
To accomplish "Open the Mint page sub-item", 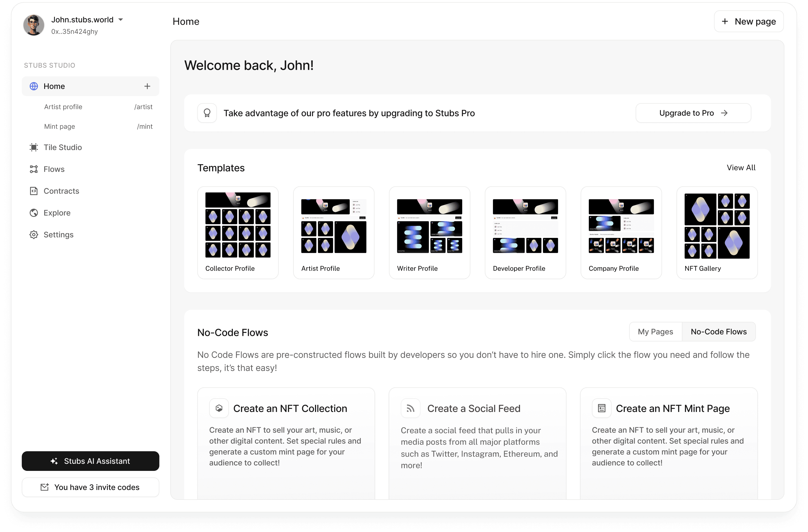I will [x=60, y=127].
